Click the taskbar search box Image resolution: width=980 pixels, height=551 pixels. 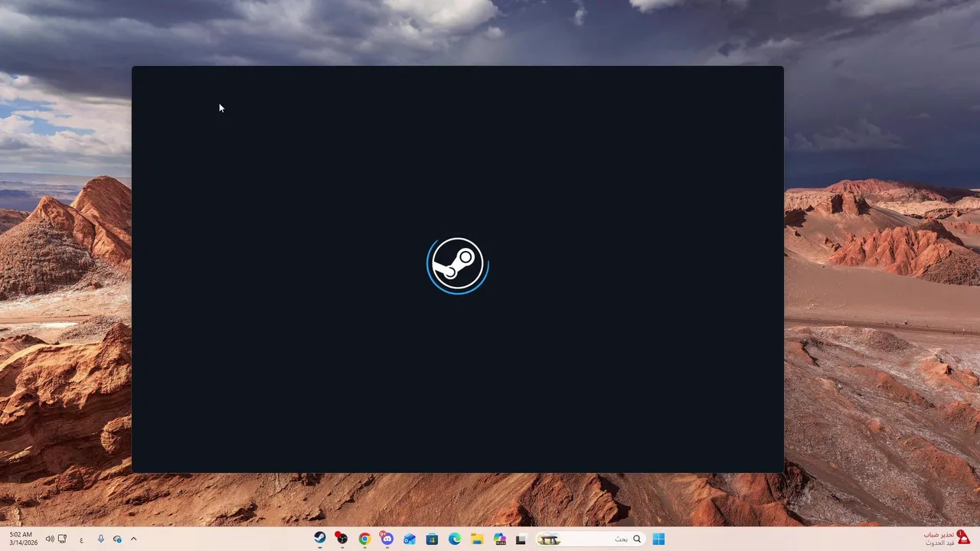pyautogui.click(x=590, y=539)
